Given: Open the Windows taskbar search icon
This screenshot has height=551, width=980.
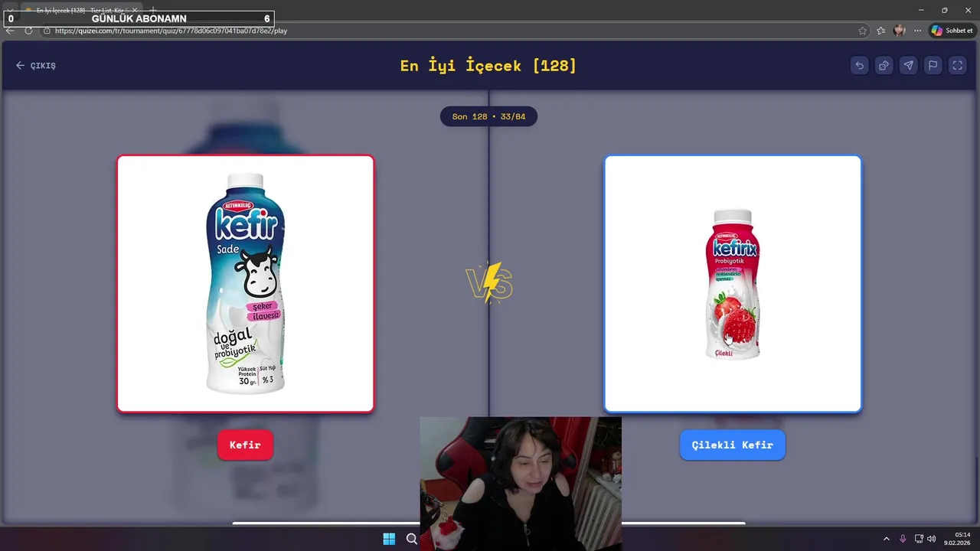Looking at the screenshot, I should click(412, 539).
